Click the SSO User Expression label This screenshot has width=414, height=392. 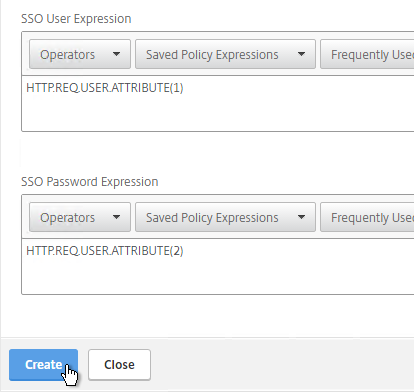(76, 19)
